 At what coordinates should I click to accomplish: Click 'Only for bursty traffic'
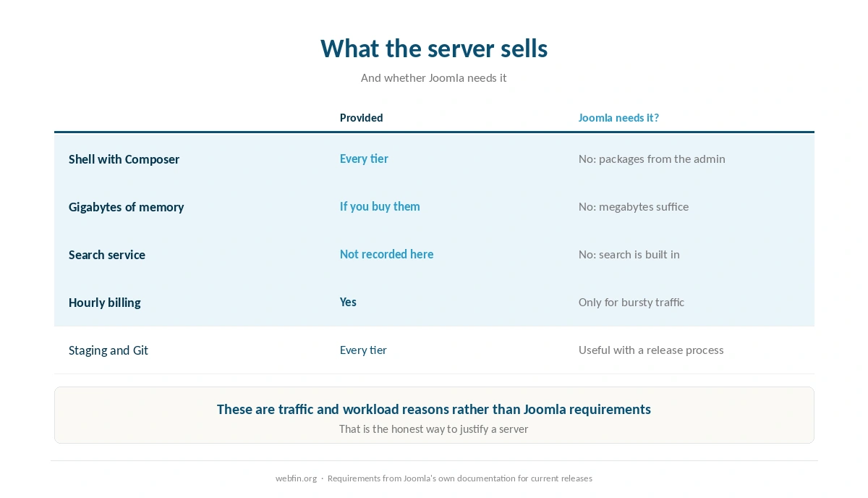pos(631,302)
